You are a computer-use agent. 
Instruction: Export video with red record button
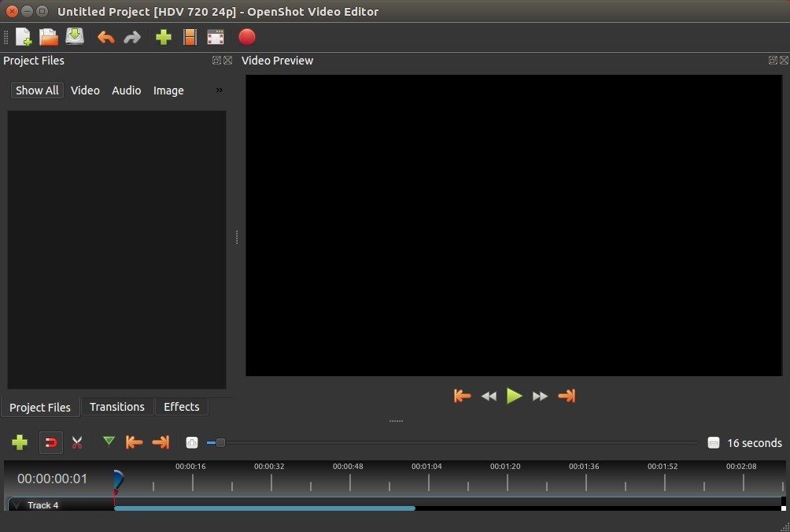click(x=247, y=37)
